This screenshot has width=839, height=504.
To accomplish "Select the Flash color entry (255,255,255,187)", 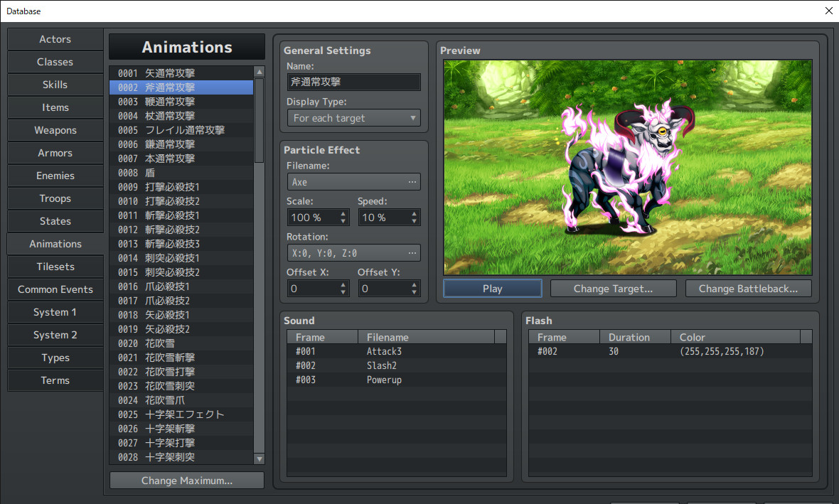I will [721, 350].
